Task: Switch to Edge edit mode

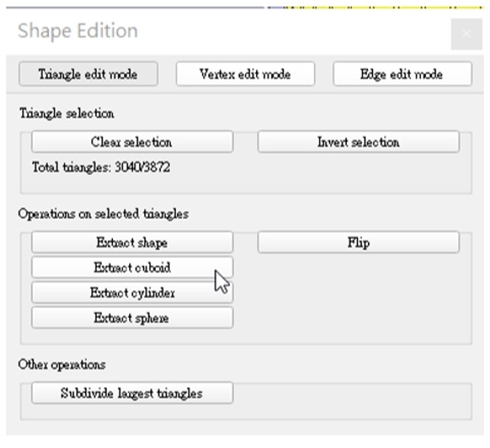Action: pyautogui.click(x=402, y=74)
